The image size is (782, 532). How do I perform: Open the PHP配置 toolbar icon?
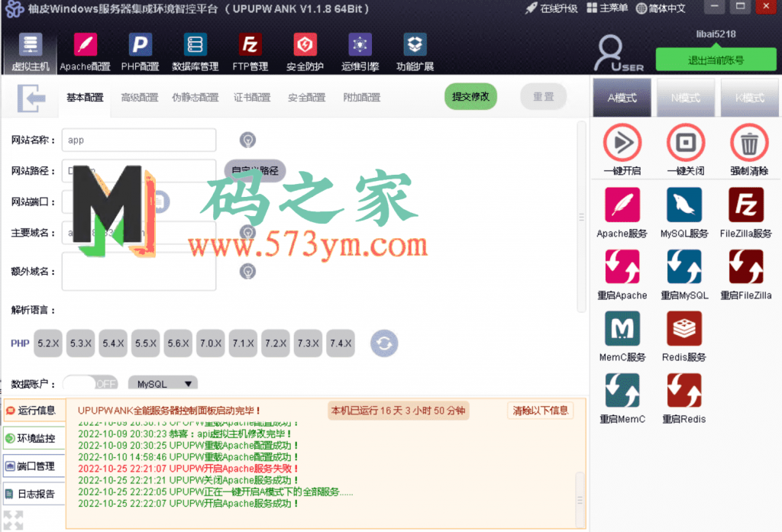tap(141, 52)
